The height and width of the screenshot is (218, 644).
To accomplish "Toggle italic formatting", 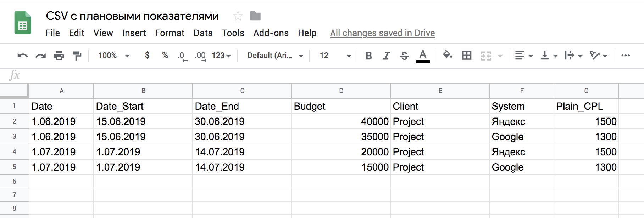I will pos(386,56).
